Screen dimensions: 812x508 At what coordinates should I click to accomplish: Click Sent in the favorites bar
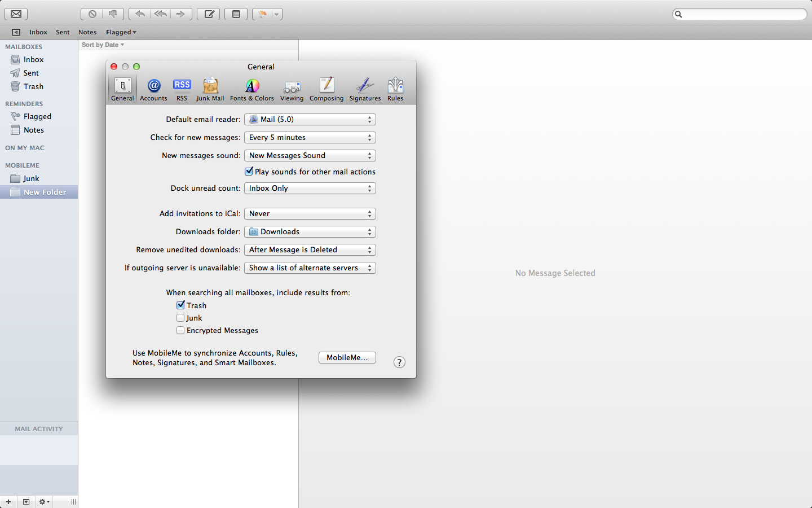tap(63, 32)
